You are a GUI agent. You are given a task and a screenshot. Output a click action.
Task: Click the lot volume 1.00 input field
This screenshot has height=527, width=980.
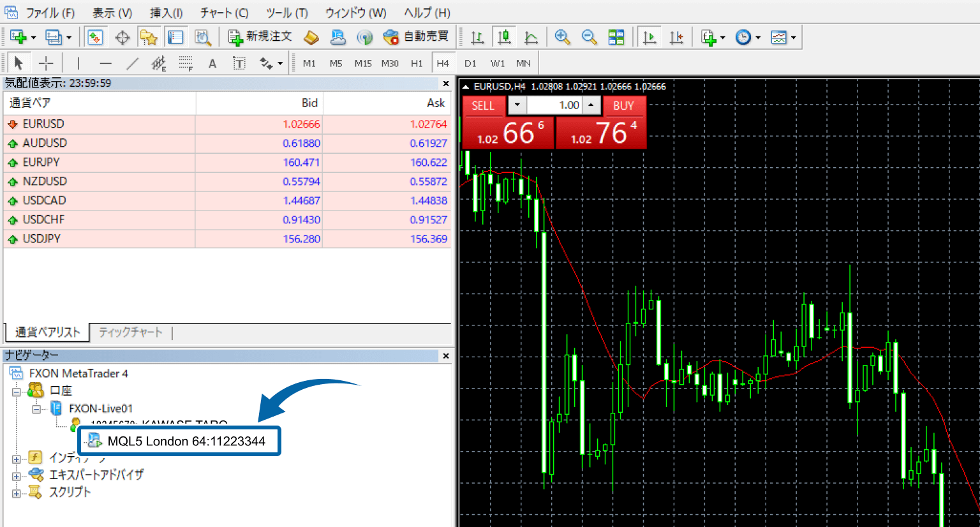click(x=554, y=105)
